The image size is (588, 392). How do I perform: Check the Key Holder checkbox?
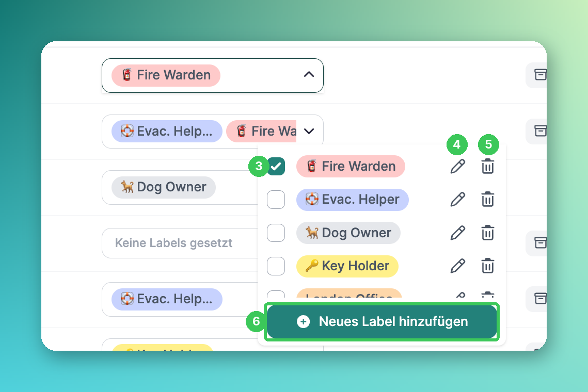(276, 266)
